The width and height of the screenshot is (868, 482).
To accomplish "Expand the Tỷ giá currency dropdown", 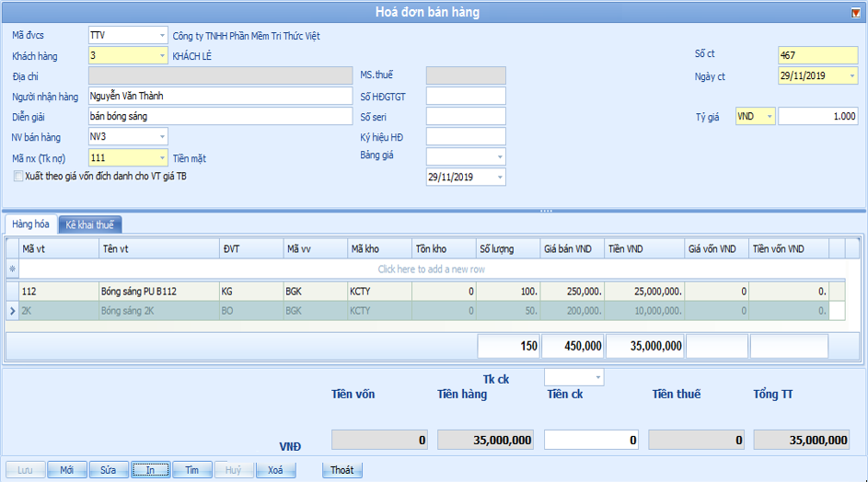I will coord(769,117).
